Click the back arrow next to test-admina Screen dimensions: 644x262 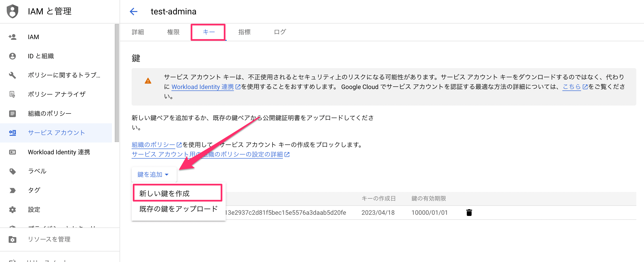pyautogui.click(x=134, y=12)
